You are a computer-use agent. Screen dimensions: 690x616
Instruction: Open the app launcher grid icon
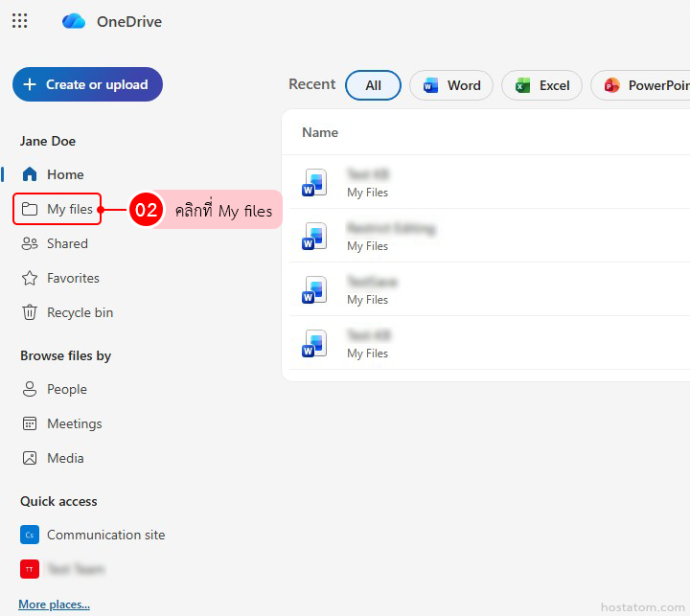(19, 21)
